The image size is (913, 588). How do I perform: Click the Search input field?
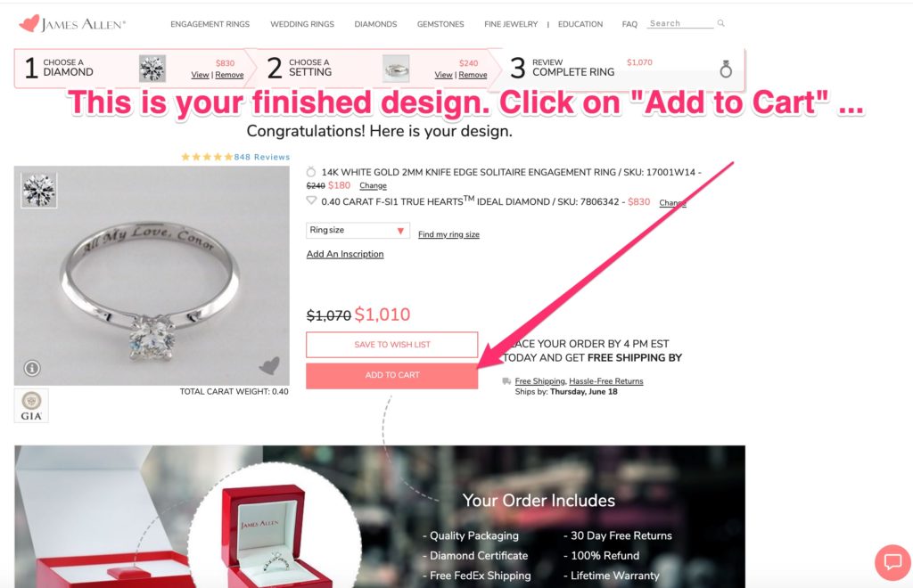680,23
